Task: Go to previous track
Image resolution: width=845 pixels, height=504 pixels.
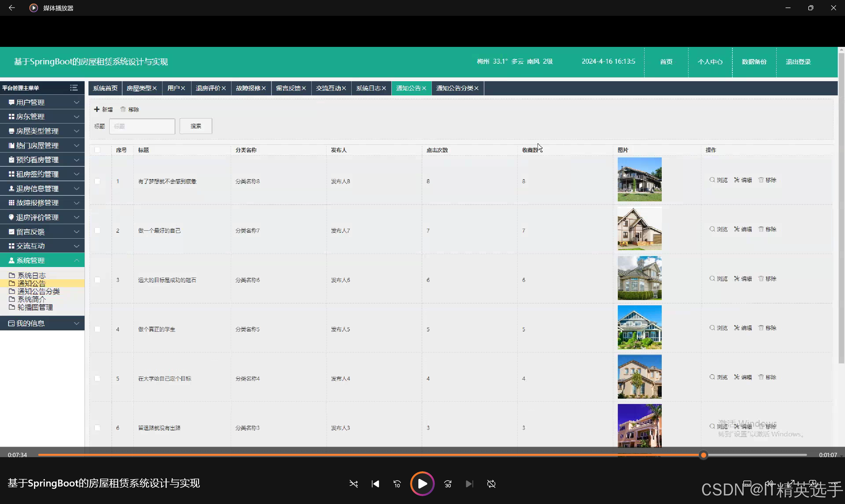Action: coord(375,484)
